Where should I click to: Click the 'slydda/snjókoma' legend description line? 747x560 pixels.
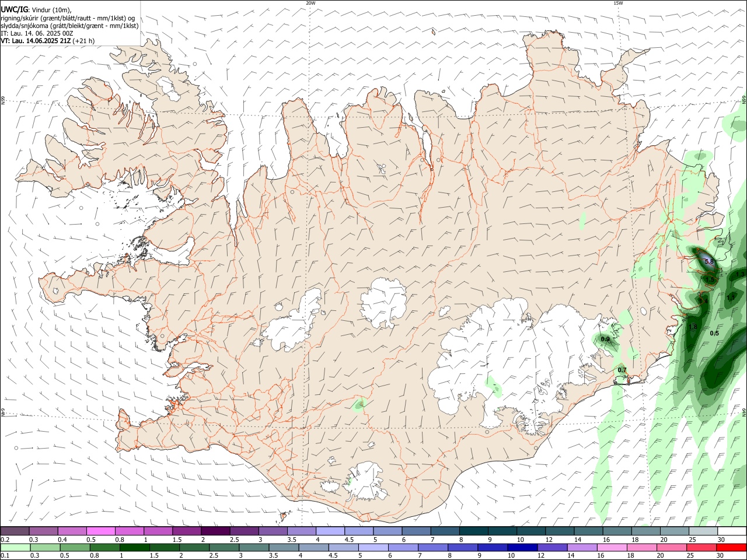[x=69, y=26]
